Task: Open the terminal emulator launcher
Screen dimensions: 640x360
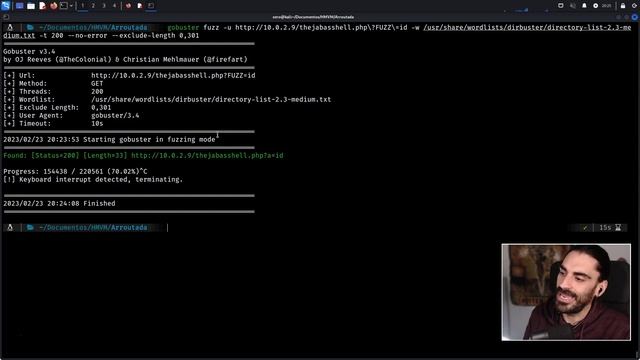Action: [x=64, y=6]
